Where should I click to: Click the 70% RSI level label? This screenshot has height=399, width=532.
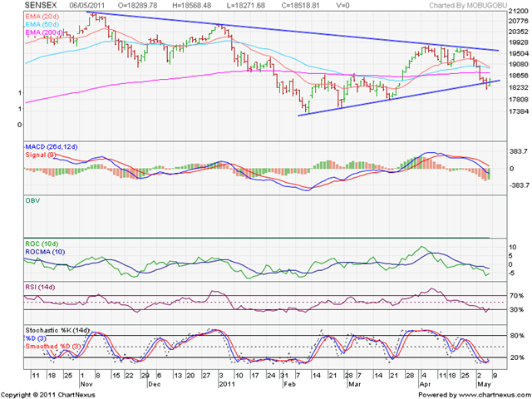click(x=516, y=296)
